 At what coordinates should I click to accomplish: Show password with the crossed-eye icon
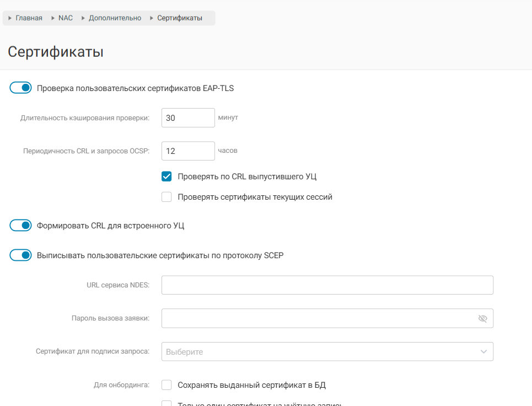[483, 318]
